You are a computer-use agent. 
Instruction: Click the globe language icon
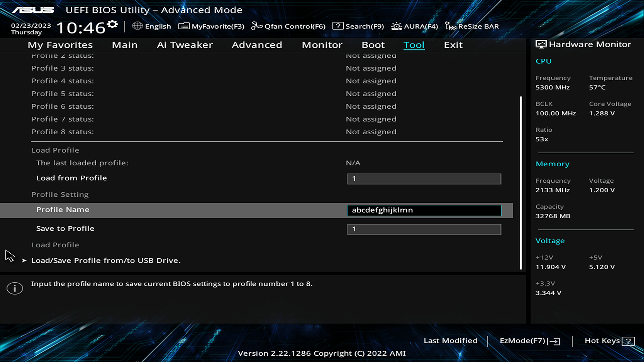point(137,26)
